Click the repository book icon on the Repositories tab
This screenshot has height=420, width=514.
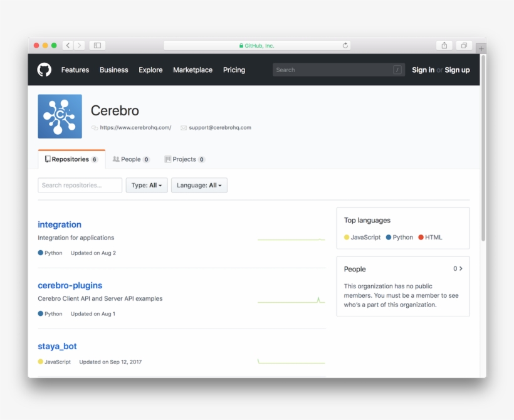[46, 159]
